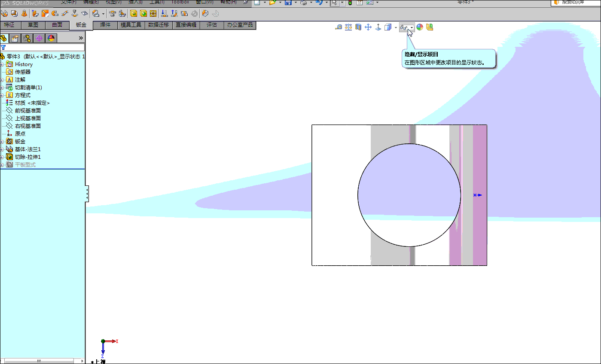Viewport: 601px width, 364px height.
Task: Select the 传感器 tree item
Action: pos(23,72)
